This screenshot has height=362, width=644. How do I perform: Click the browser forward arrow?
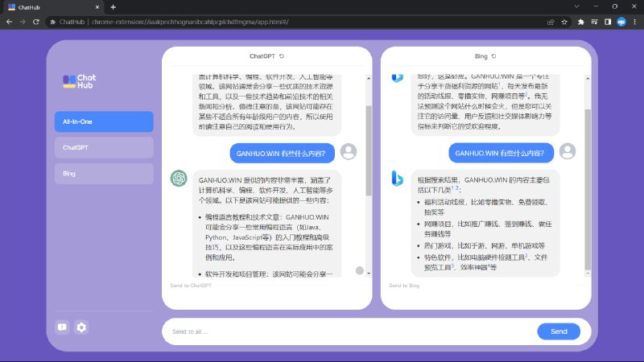coord(23,22)
